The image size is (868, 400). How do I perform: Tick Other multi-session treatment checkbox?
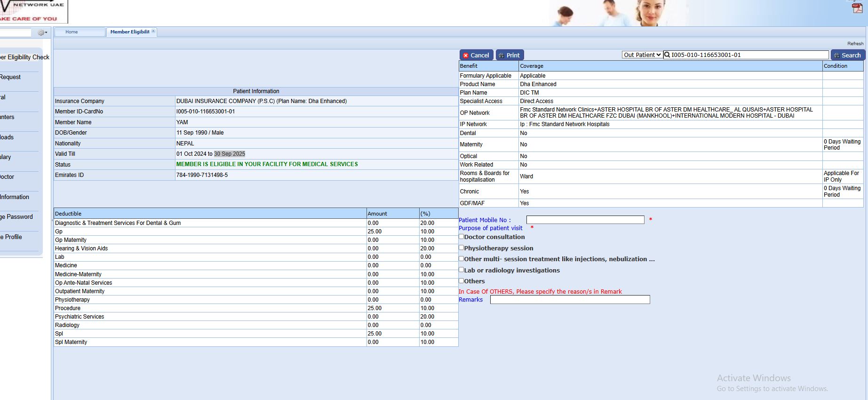[462, 258]
